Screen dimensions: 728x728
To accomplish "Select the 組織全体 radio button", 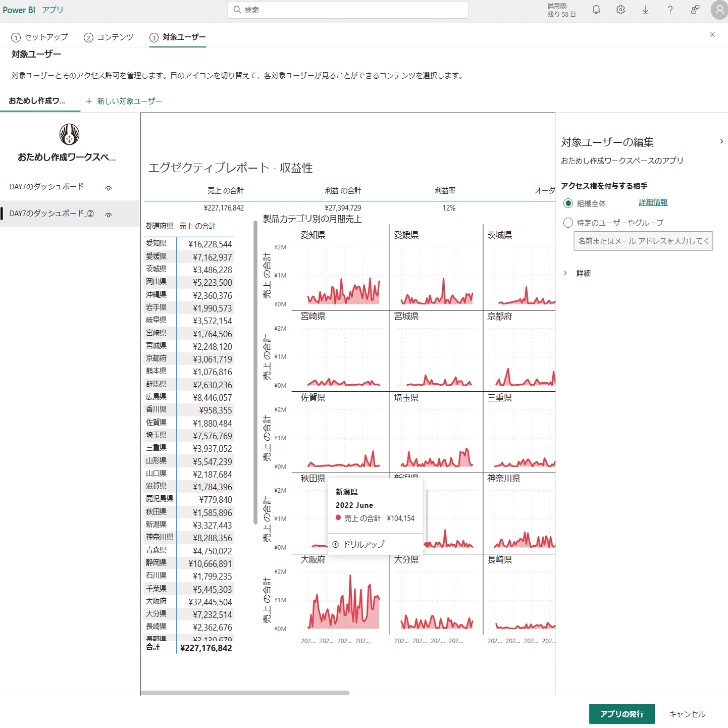I will [568, 203].
